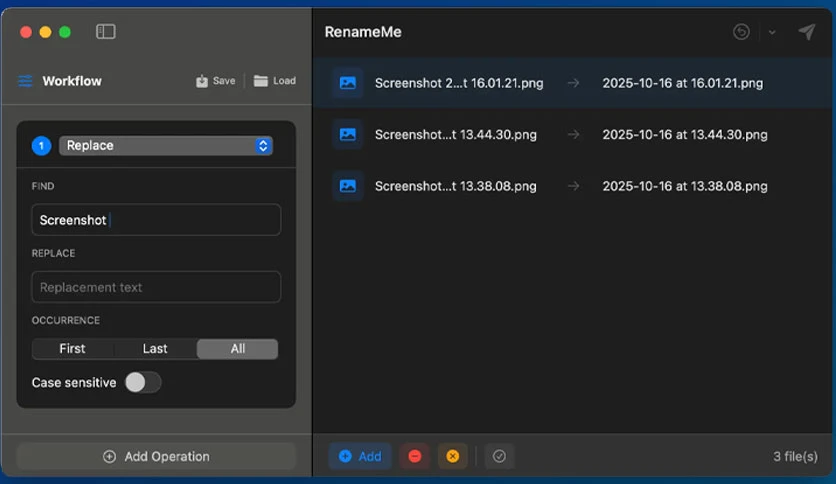The width and height of the screenshot is (836, 484).
Task: Toggle the sidebar panel icon
Action: 106,31
